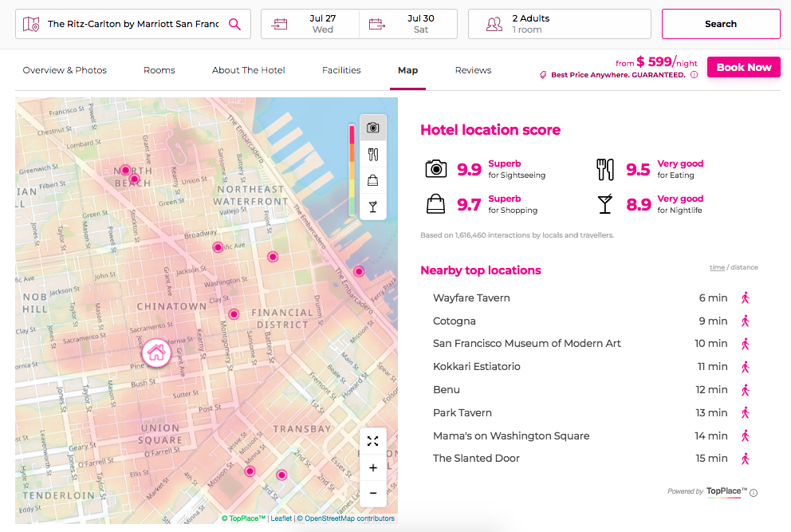Expand map to fullscreen
Image resolution: width=791 pixels, height=532 pixels.
[372, 441]
